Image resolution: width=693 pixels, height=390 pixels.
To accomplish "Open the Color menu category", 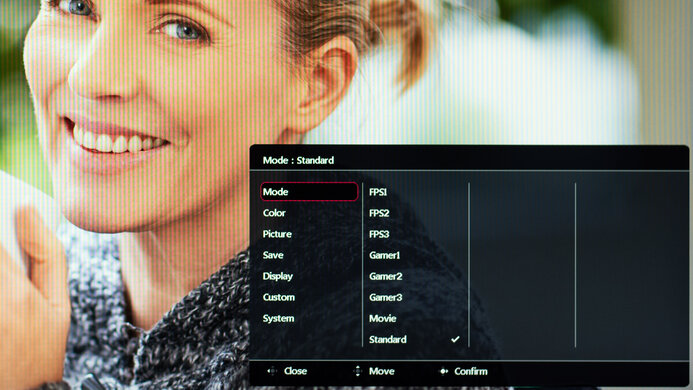I will tap(274, 213).
